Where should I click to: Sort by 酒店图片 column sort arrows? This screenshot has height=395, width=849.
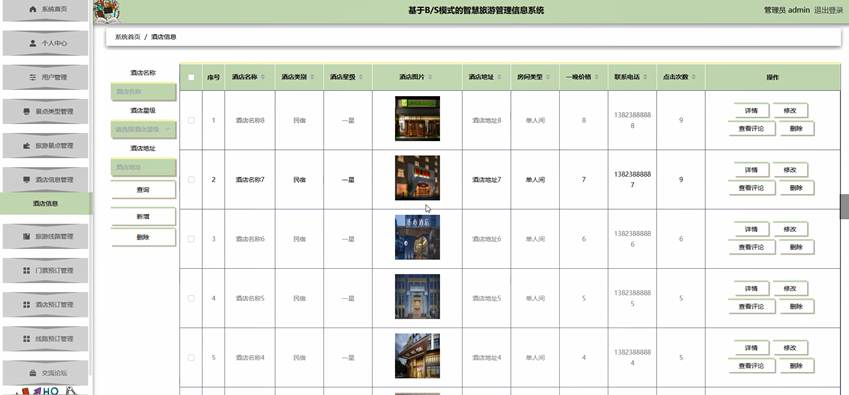pos(429,77)
